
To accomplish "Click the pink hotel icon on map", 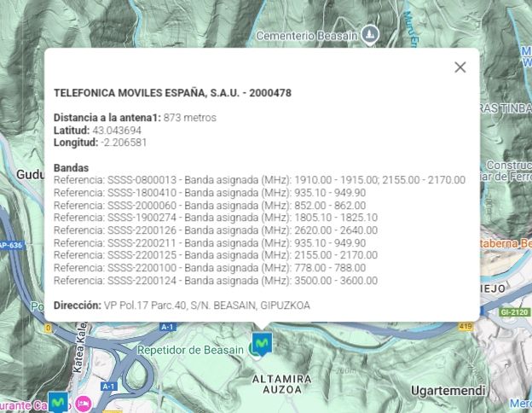I will 83,404.
